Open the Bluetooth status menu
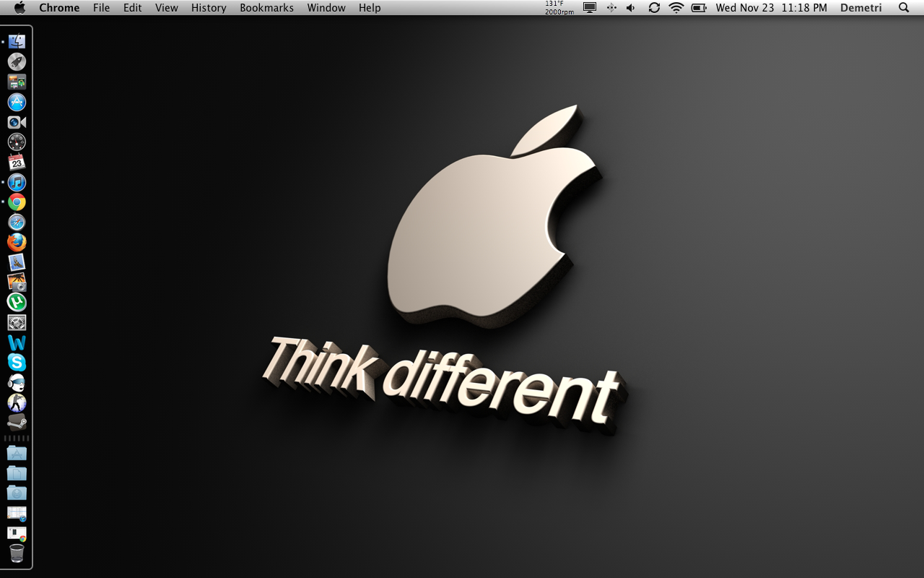The width and height of the screenshot is (924, 578). click(611, 8)
